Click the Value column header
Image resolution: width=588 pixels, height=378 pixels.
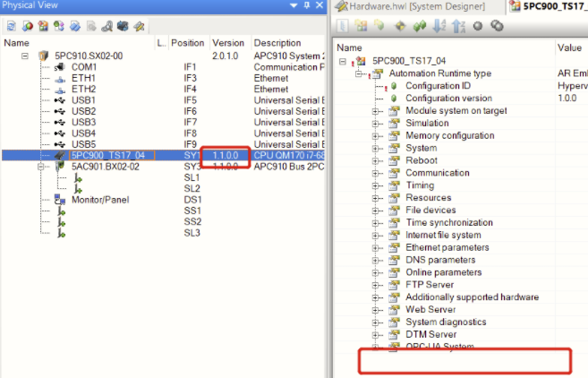569,47
